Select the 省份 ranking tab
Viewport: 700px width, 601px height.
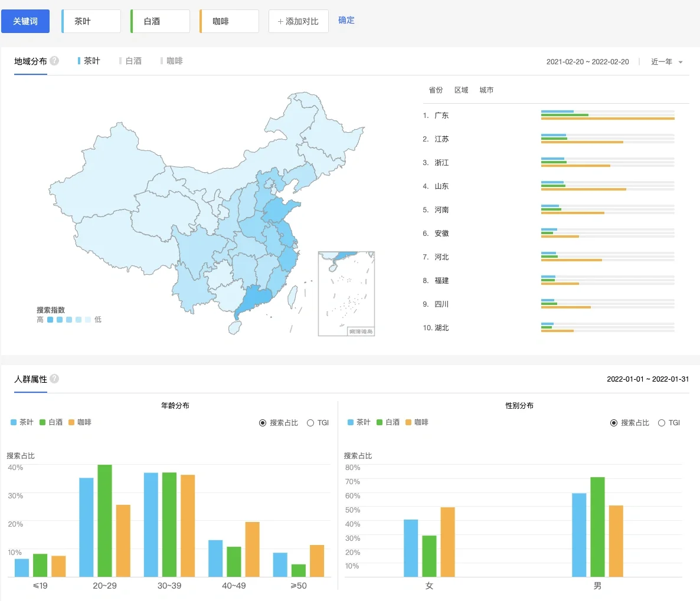click(x=436, y=90)
